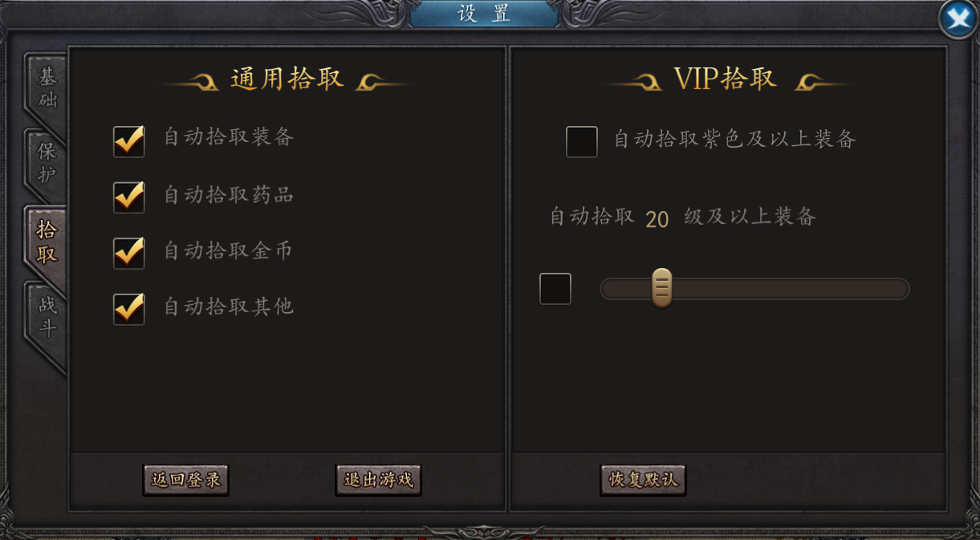Click the empty slider track right of handle
The image size is (980, 540).
787,289
